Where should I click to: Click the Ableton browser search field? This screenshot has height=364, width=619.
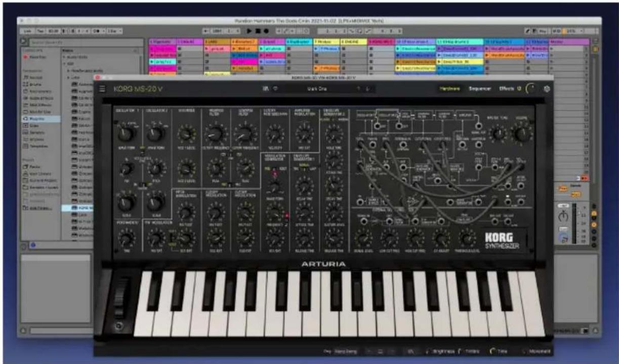click(87, 42)
